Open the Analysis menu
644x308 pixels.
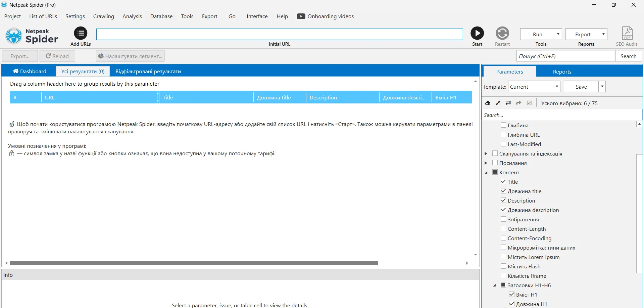[x=132, y=16]
